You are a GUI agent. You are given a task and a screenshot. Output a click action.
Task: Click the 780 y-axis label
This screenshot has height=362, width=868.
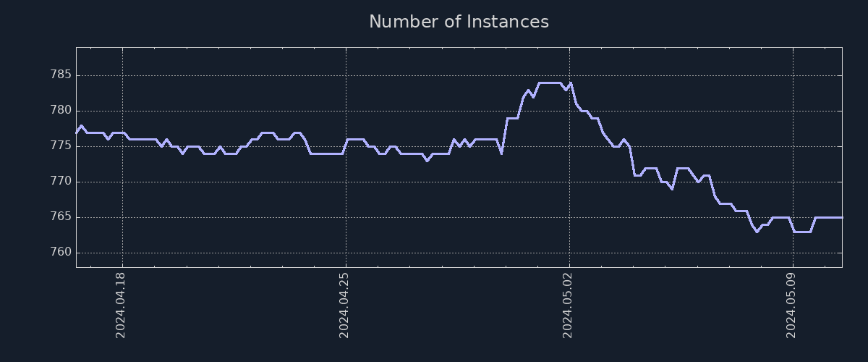[x=60, y=110]
